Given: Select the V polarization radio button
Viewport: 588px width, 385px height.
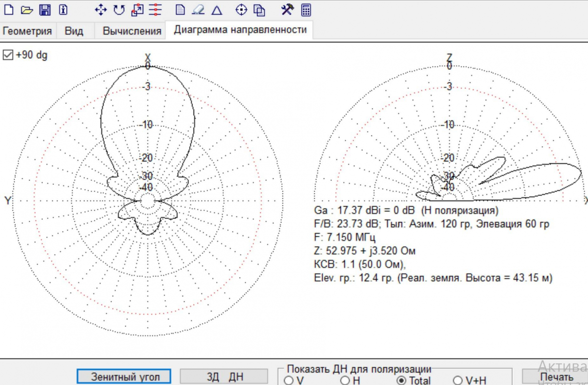Looking at the screenshot, I should point(288,380).
